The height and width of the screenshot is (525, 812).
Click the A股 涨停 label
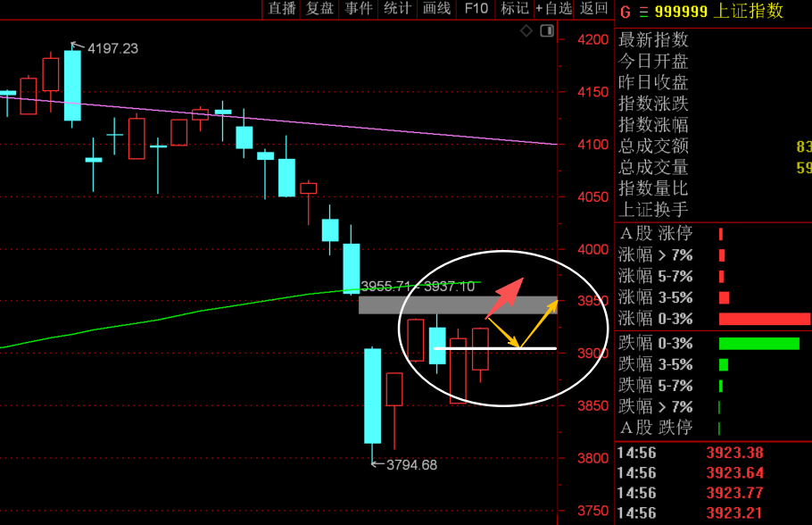(656, 234)
